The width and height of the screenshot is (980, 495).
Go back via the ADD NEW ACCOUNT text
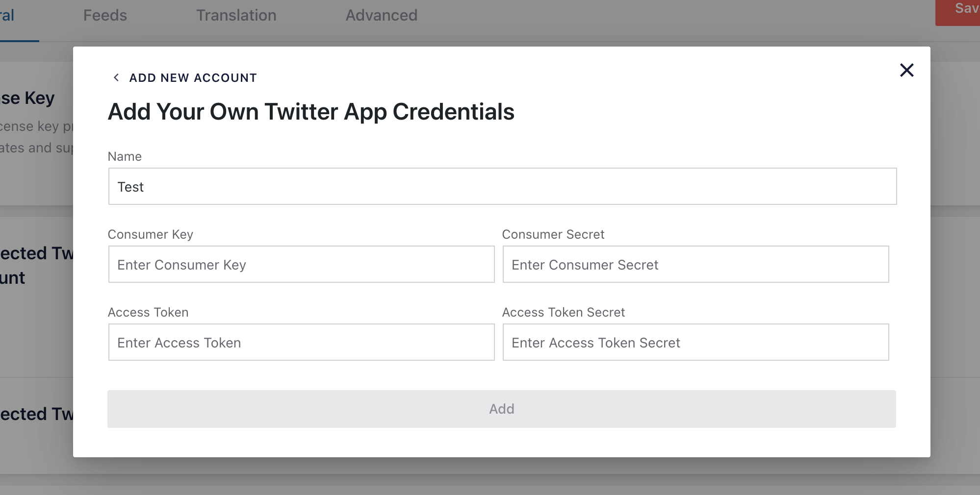click(193, 78)
